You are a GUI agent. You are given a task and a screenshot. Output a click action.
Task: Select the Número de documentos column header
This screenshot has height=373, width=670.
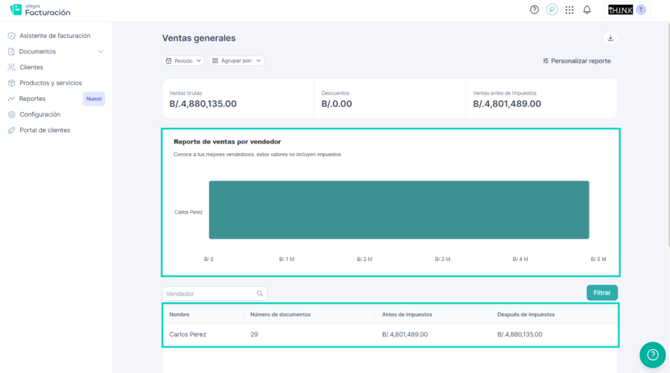(x=280, y=314)
